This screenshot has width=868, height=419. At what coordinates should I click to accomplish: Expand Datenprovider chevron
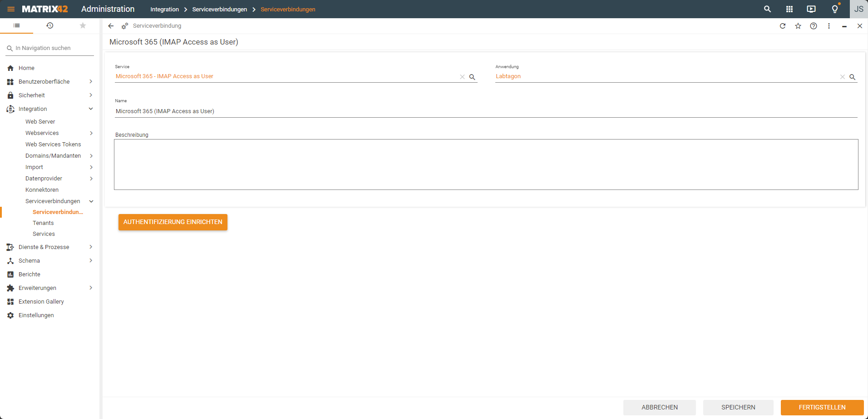[91, 179]
